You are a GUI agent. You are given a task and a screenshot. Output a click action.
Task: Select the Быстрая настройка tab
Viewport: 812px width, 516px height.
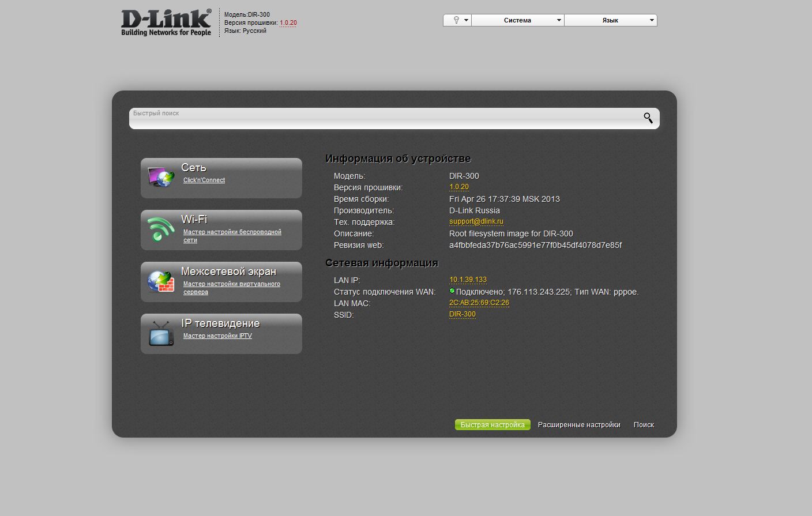(x=493, y=425)
